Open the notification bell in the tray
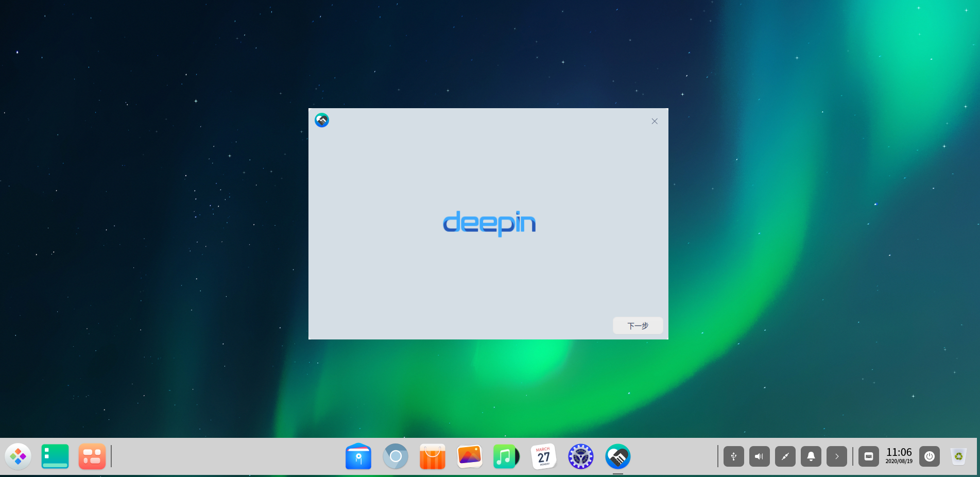The height and width of the screenshot is (477, 980). tap(811, 456)
